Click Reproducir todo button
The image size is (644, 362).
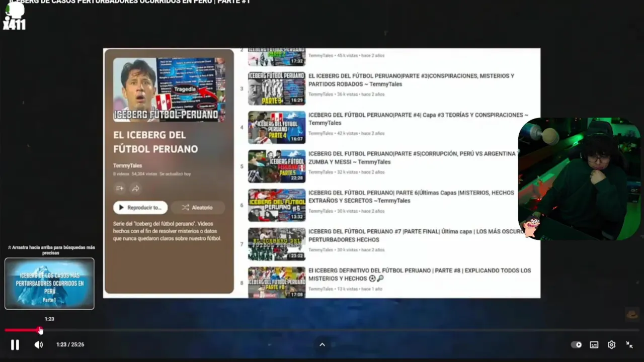pos(140,207)
